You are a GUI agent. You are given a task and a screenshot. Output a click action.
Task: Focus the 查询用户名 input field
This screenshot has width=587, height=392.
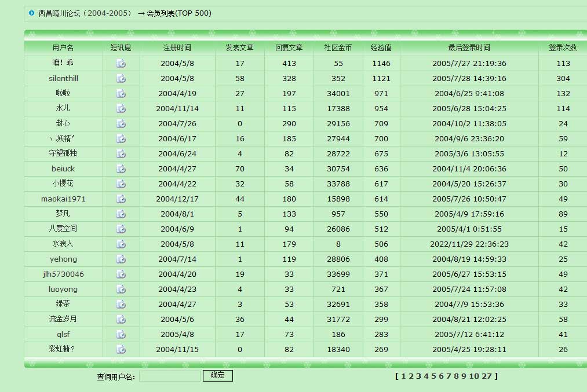170,376
